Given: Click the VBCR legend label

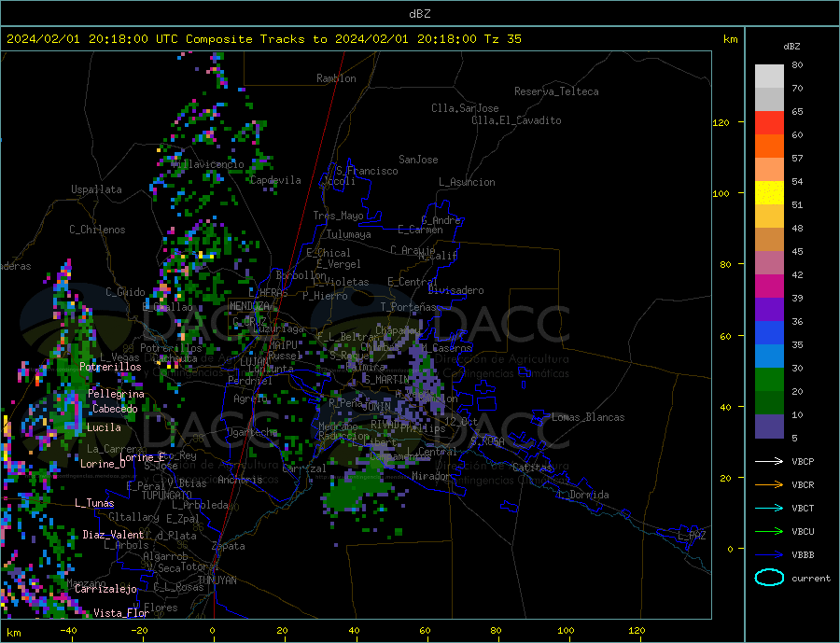Looking at the screenshot, I should click(803, 485).
